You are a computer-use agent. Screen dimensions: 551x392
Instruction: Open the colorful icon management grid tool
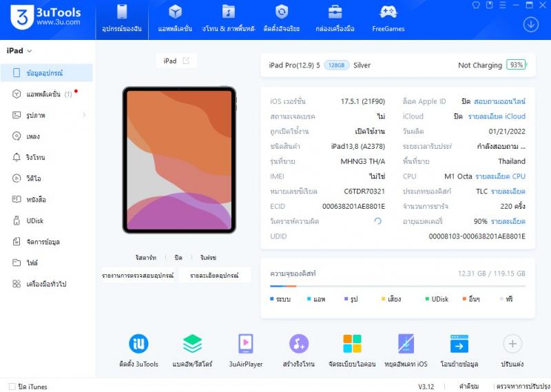click(x=352, y=344)
